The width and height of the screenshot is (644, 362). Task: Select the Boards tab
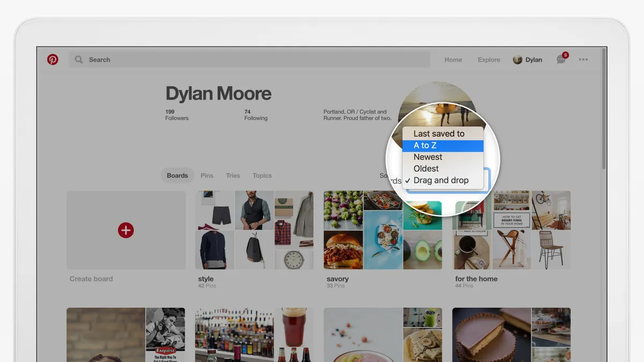pos(177,175)
